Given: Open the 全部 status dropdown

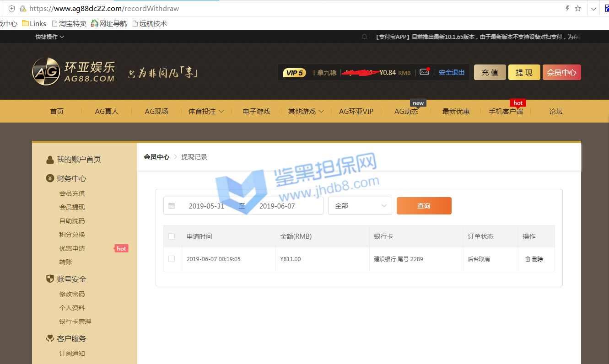Looking at the screenshot, I should point(360,206).
